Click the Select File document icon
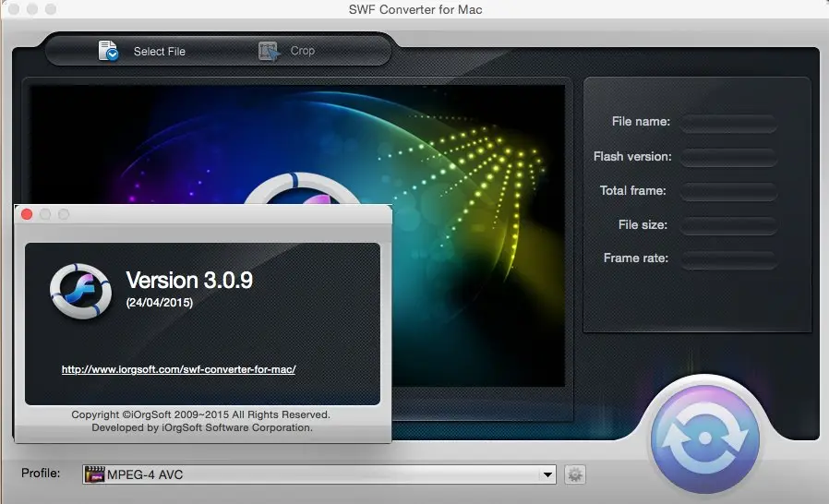 pyautogui.click(x=108, y=51)
